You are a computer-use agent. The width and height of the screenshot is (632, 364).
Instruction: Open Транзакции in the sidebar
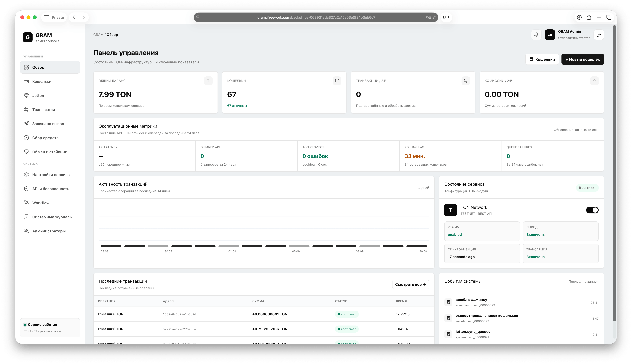[x=50, y=109]
